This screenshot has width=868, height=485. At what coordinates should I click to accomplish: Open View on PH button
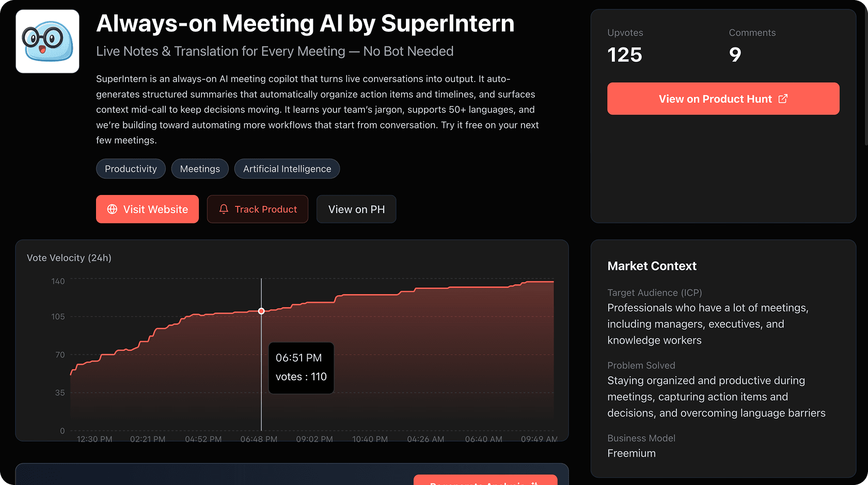[356, 209]
